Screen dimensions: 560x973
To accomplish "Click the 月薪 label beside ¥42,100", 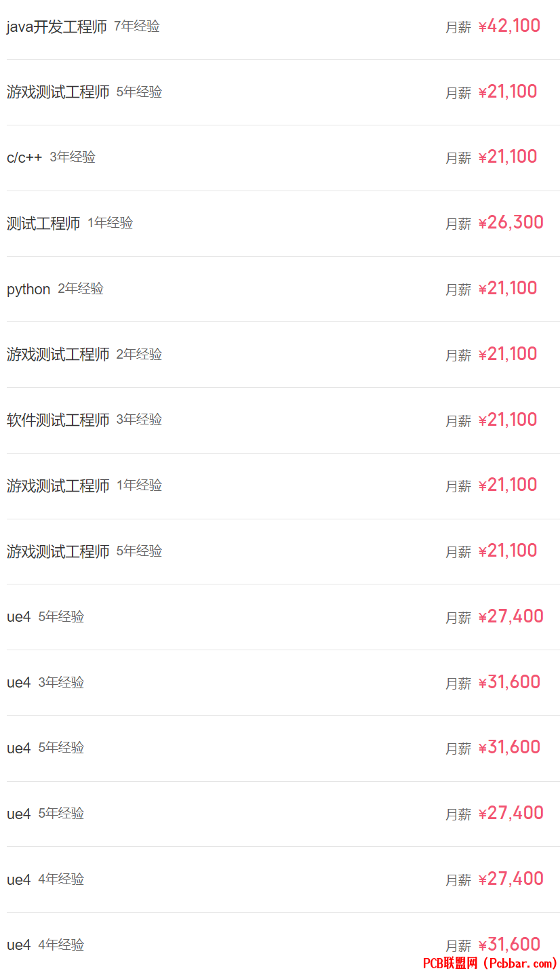I will pos(458,28).
